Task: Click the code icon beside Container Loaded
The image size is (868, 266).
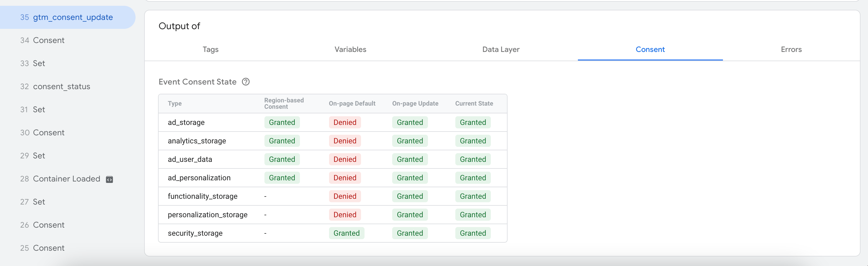Action: (x=110, y=179)
